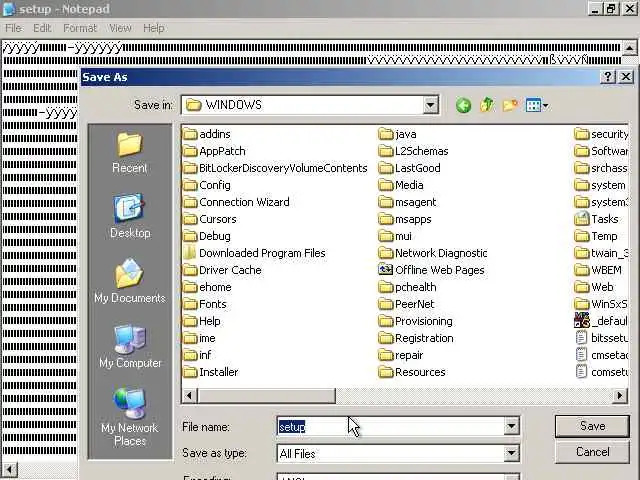
Task: Select the mui folder
Action: [396, 236]
